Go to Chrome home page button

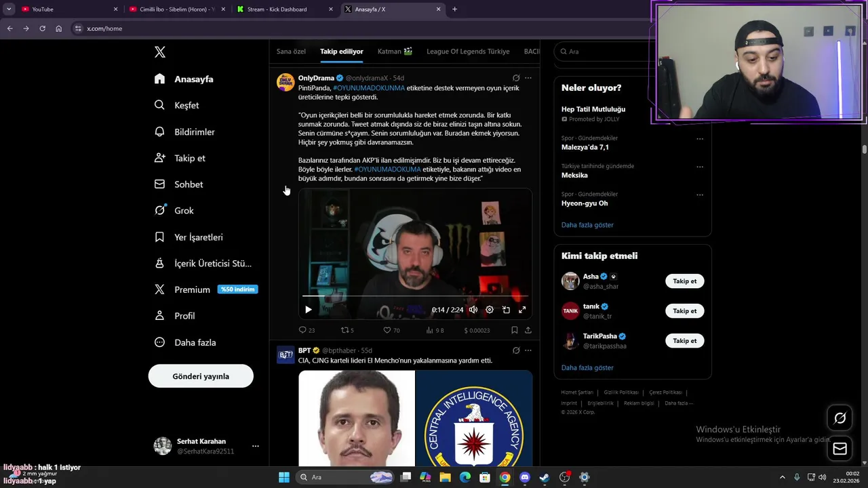tap(58, 28)
